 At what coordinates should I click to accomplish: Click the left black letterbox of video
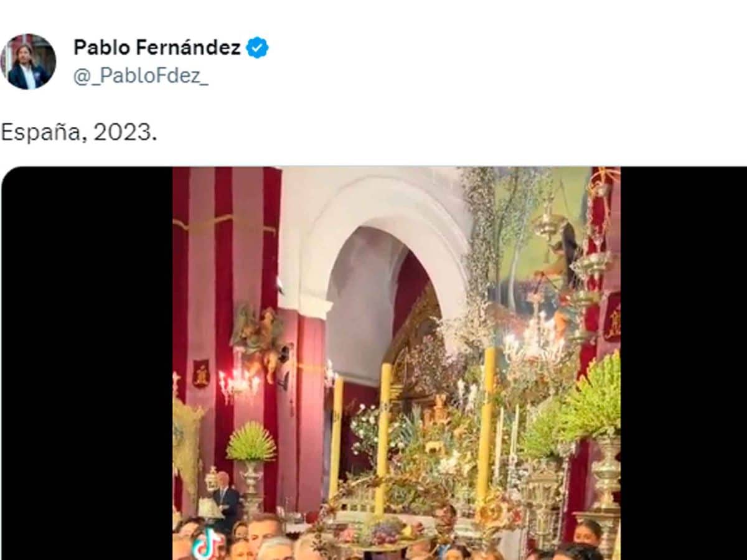(87, 363)
